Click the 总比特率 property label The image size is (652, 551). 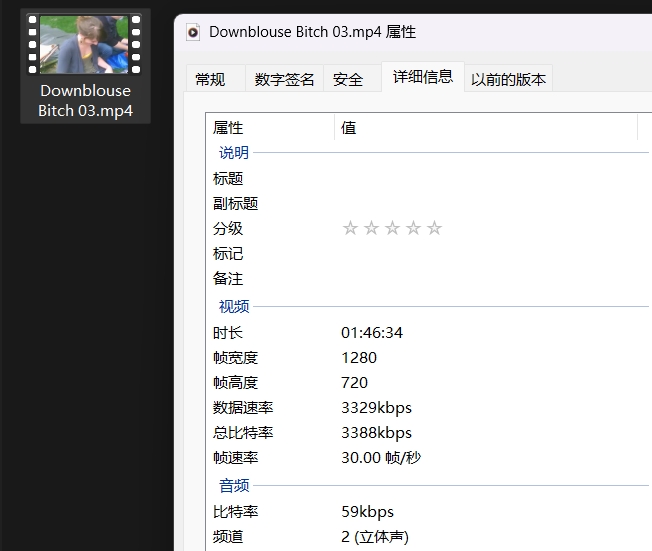point(243,432)
